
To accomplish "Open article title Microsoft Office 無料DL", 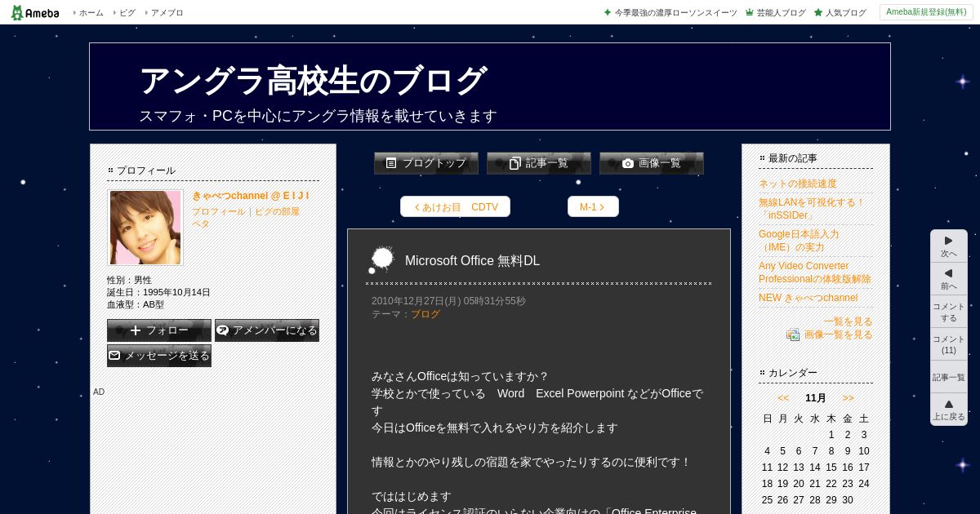I will tap(472, 261).
